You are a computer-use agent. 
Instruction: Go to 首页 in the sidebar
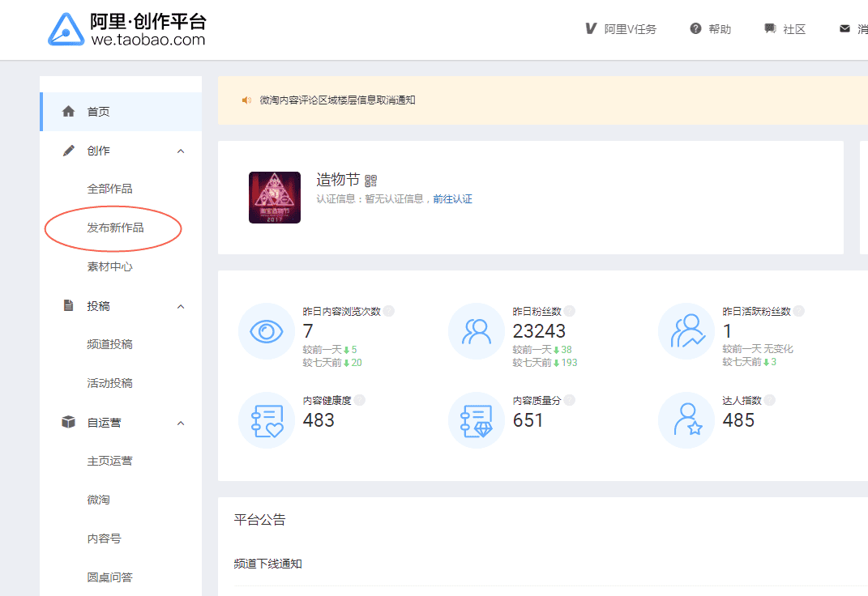[121, 112]
